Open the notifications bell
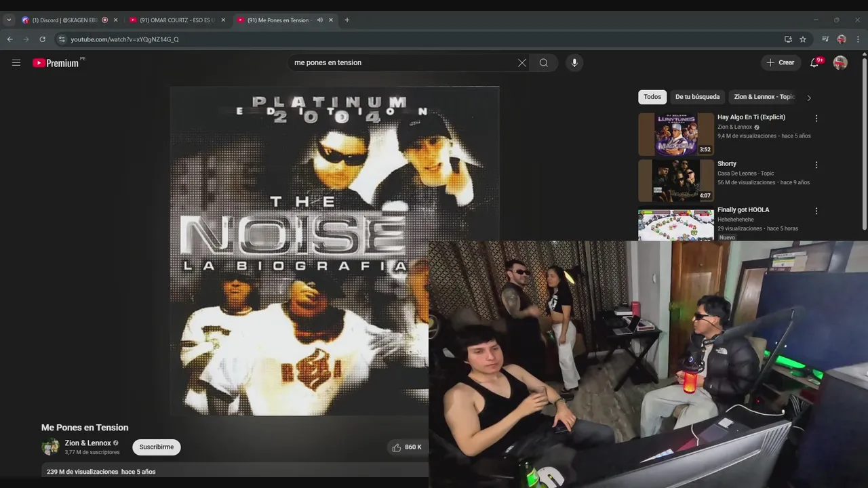Screen dimensions: 868x488 tap(814, 62)
